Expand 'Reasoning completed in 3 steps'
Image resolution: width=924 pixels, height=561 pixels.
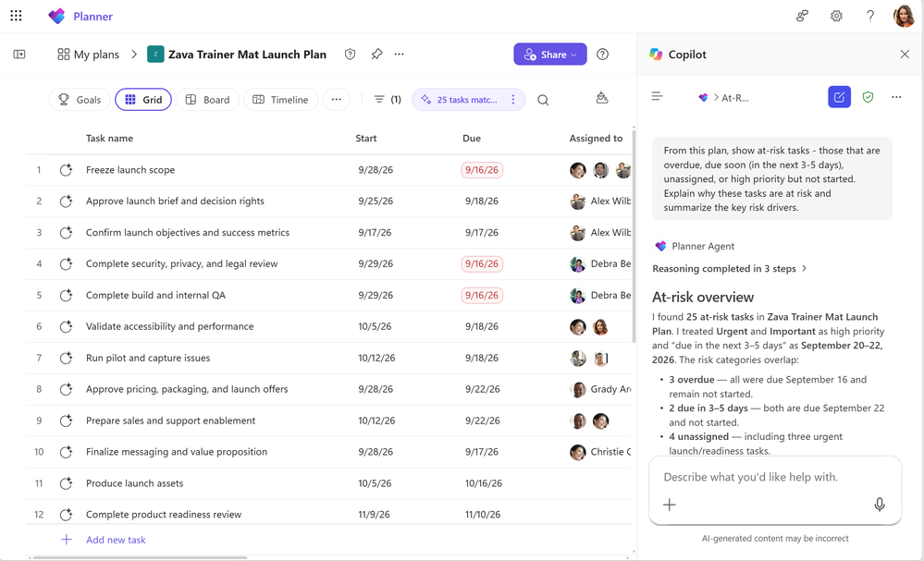pos(730,269)
